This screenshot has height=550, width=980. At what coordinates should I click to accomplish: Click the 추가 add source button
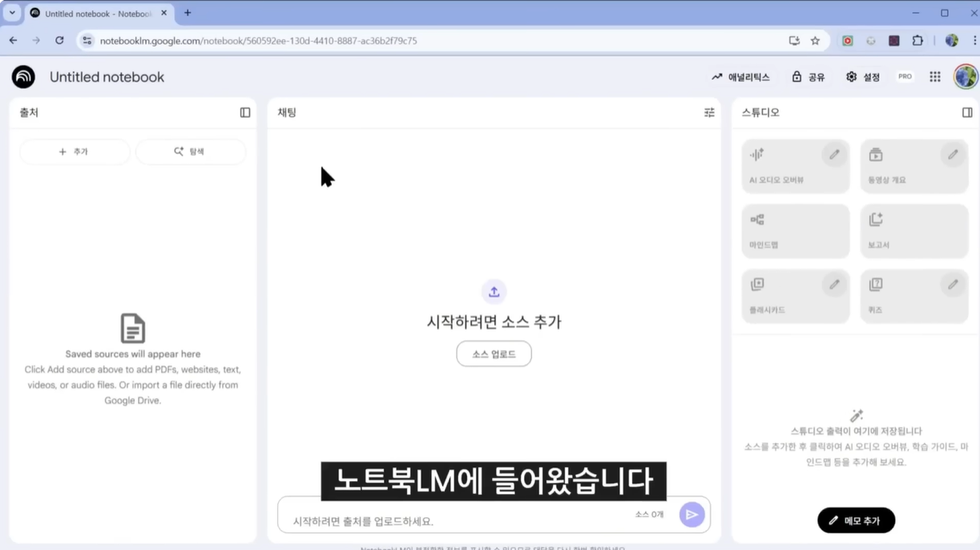[x=74, y=152]
